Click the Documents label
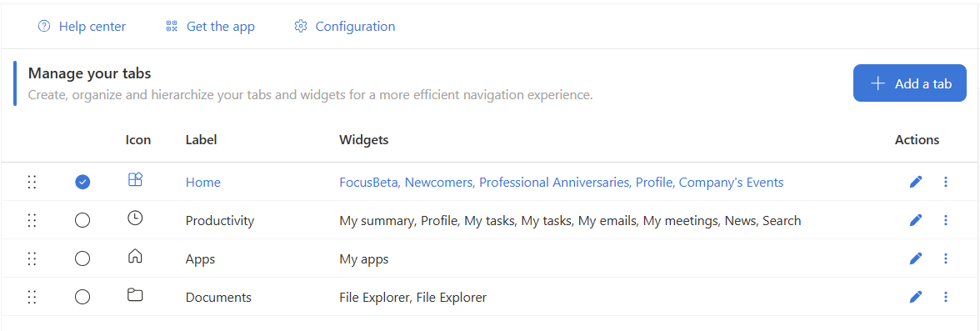Image resolution: width=980 pixels, height=331 pixels. [218, 297]
